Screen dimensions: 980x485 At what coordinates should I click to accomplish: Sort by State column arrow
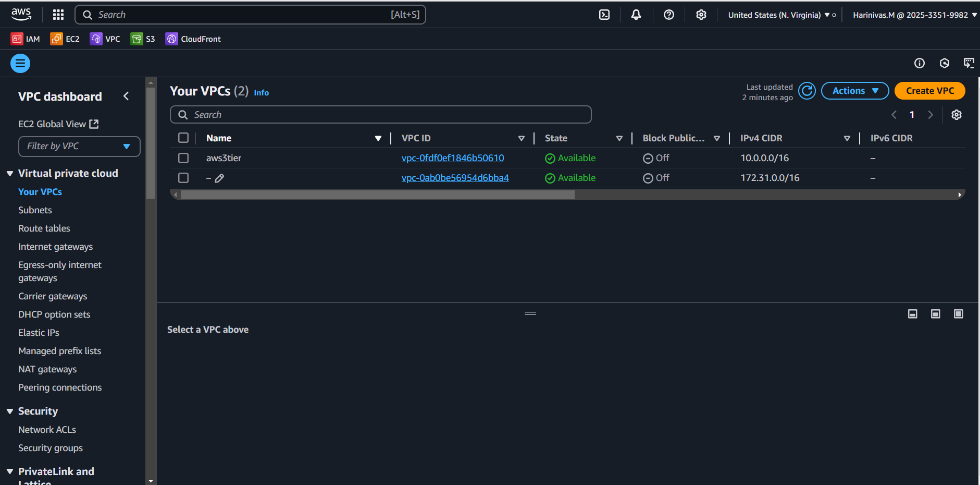click(619, 138)
